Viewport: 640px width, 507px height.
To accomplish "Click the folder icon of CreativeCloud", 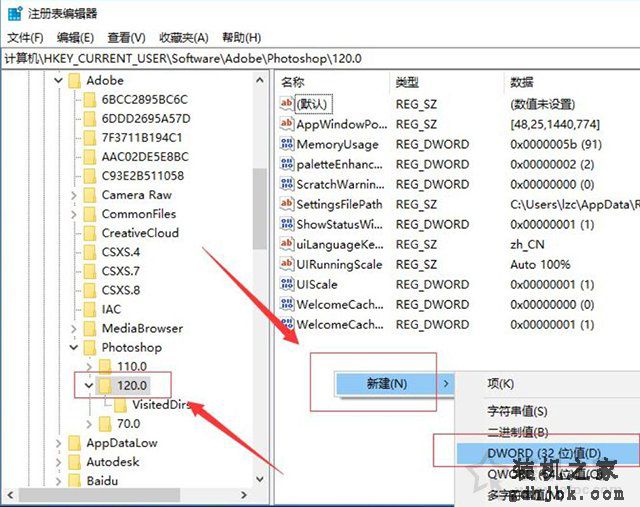I will pos(89,233).
